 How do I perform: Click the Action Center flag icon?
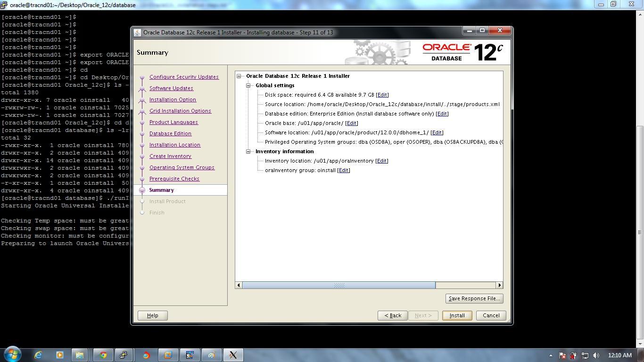click(562, 356)
